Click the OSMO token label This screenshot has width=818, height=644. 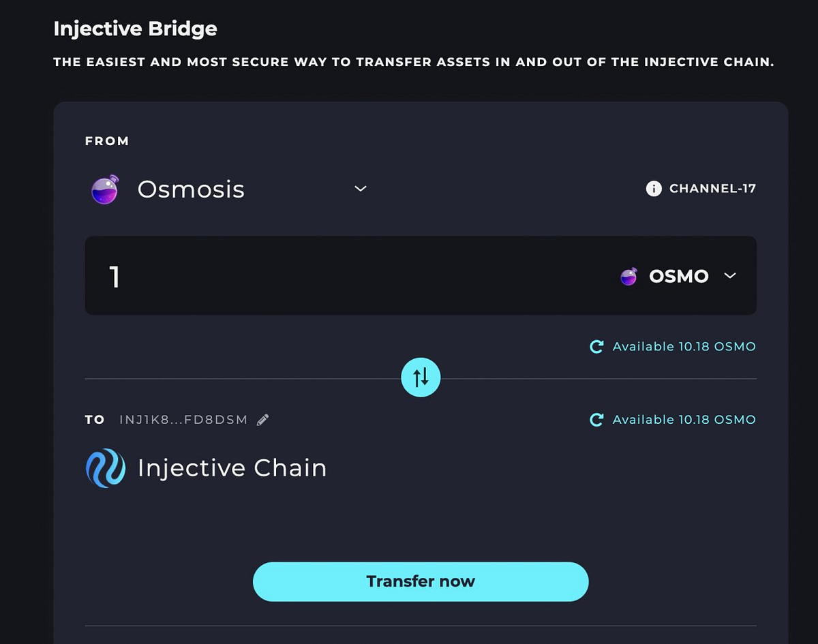(678, 276)
